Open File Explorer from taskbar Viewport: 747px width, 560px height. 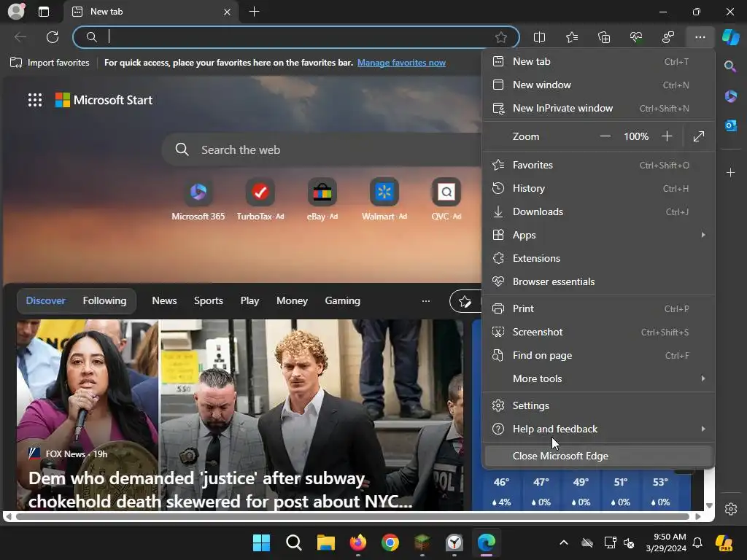(326, 542)
